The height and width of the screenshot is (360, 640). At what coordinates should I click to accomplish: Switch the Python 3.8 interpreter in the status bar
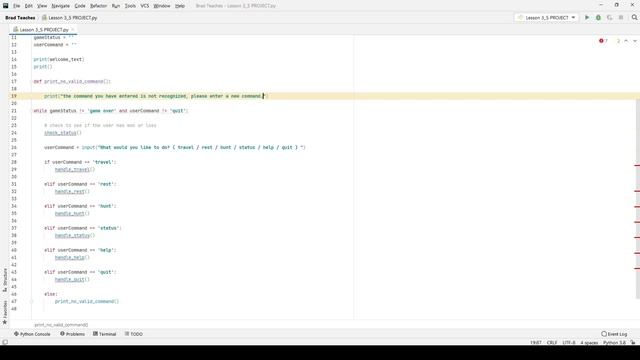pyautogui.click(x=614, y=342)
